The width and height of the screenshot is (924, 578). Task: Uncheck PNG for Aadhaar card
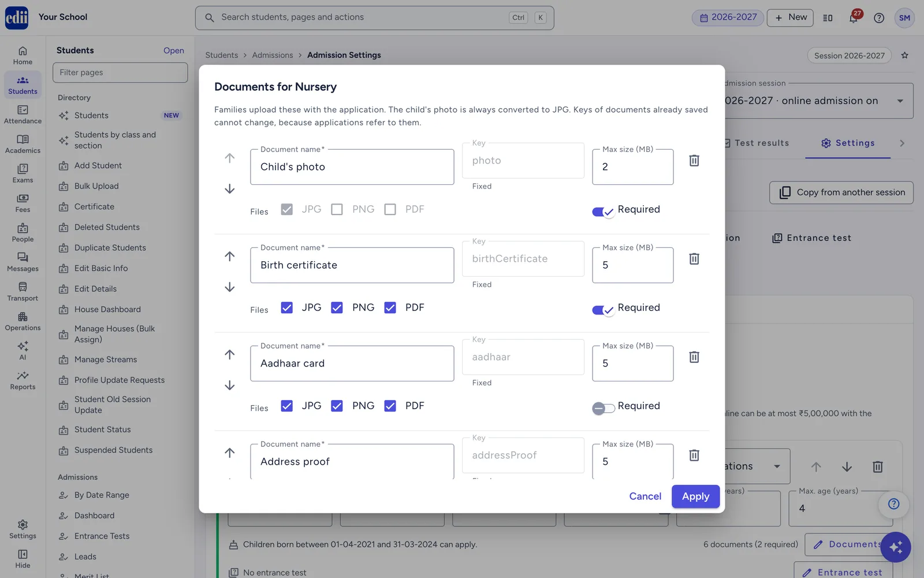coord(337,406)
